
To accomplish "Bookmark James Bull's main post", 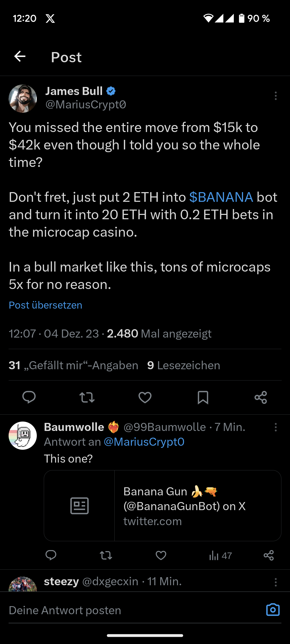I will pyautogui.click(x=203, y=397).
